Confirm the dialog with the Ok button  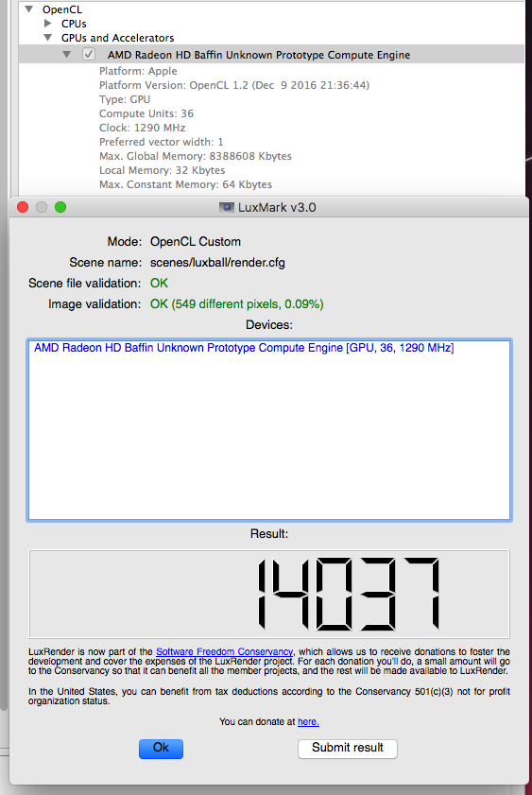tap(162, 749)
